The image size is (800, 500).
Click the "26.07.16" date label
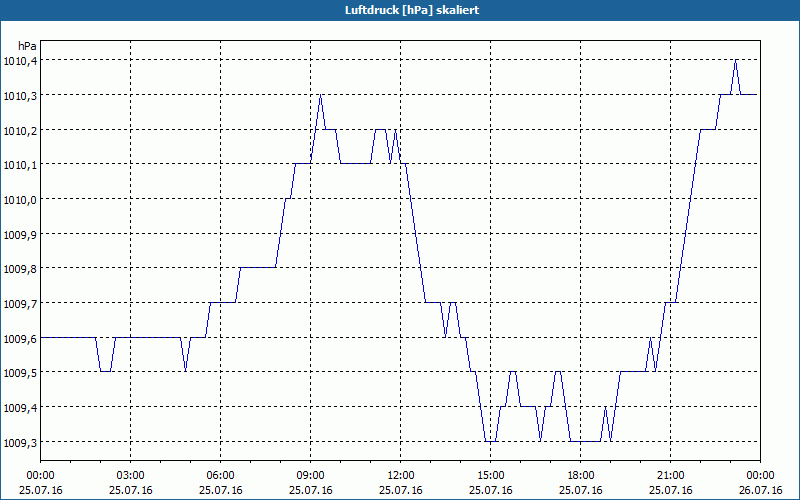click(x=760, y=490)
